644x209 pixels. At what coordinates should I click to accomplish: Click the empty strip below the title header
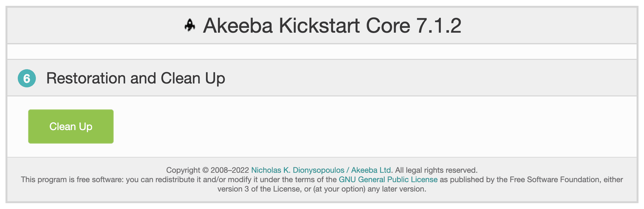click(x=322, y=52)
